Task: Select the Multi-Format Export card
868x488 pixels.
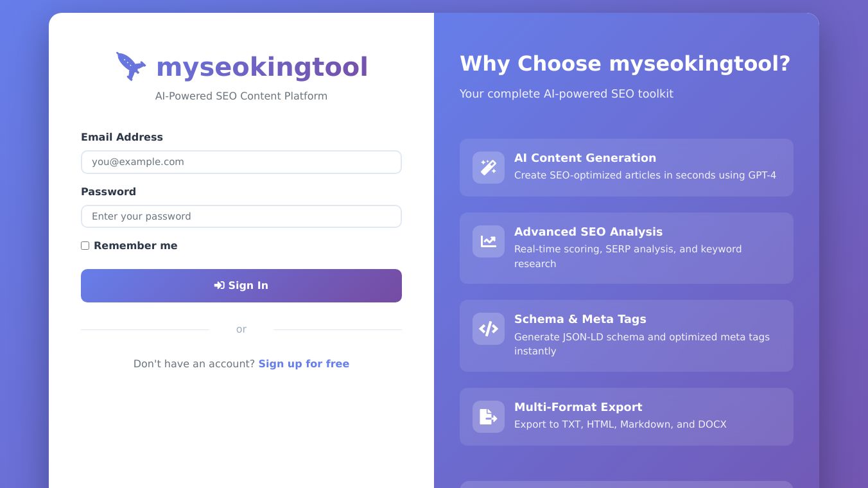Action: [627, 417]
